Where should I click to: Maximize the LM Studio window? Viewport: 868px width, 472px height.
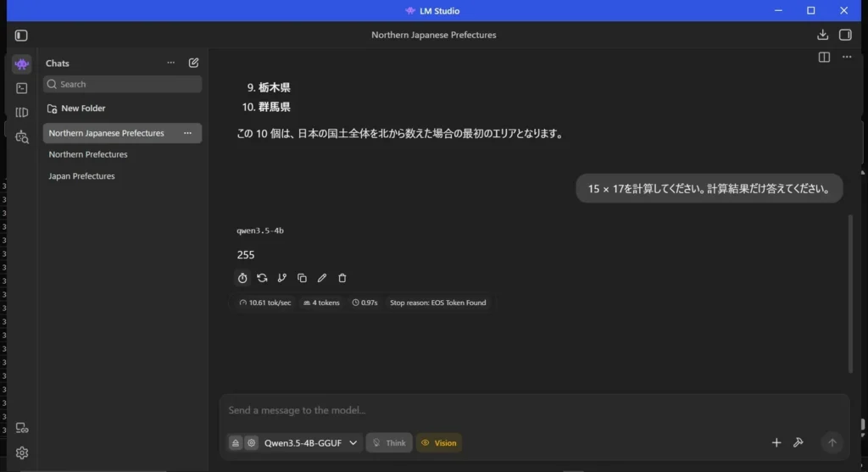click(x=811, y=10)
